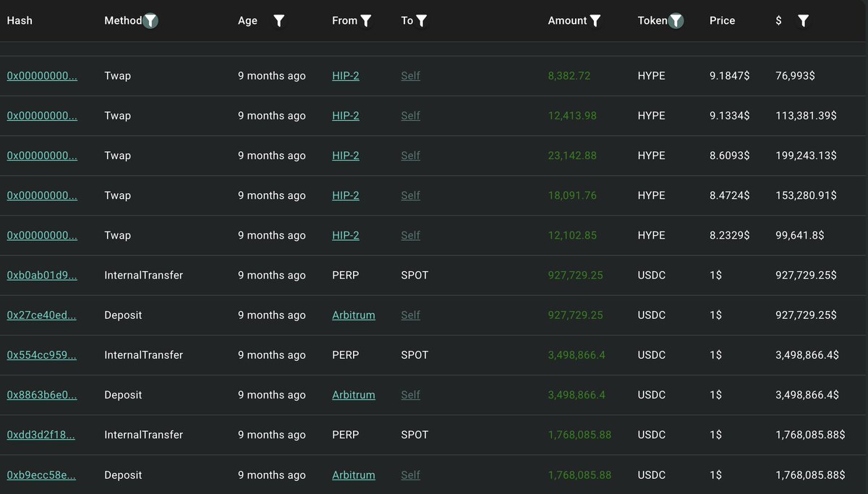The width and height of the screenshot is (868, 494).
Task: Follow HIP-2 link in the 153,280.91$ row
Action: click(x=346, y=195)
